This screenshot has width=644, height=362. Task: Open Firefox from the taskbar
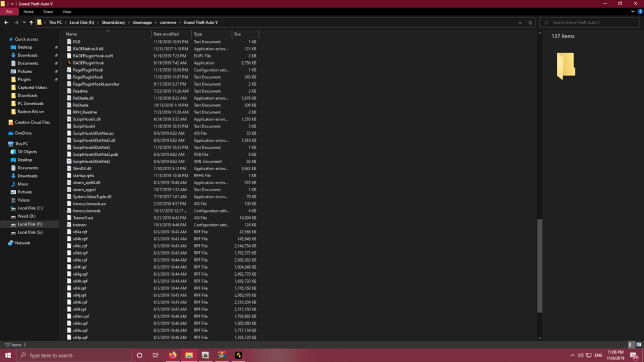tap(173, 356)
